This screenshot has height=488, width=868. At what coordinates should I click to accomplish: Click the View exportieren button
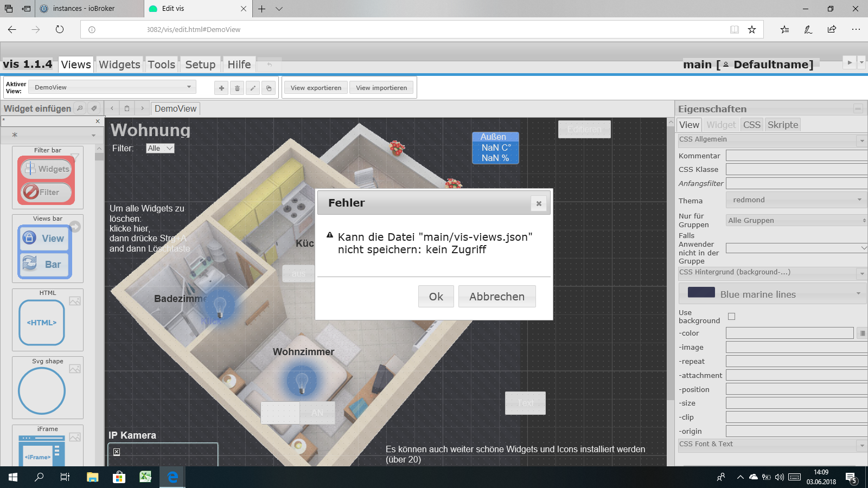tap(316, 88)
